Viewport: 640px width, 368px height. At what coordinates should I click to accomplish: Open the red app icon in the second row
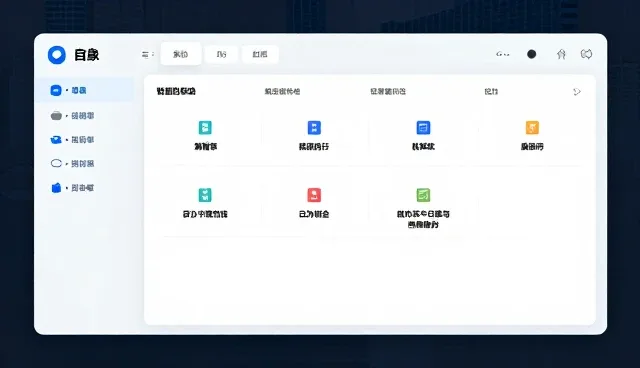point(314,195)
